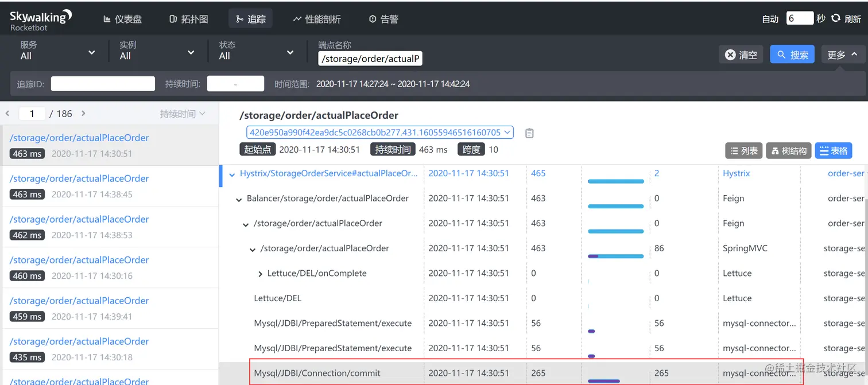Click the 端点名称 endpoint name field

click(x=370, y=59)
